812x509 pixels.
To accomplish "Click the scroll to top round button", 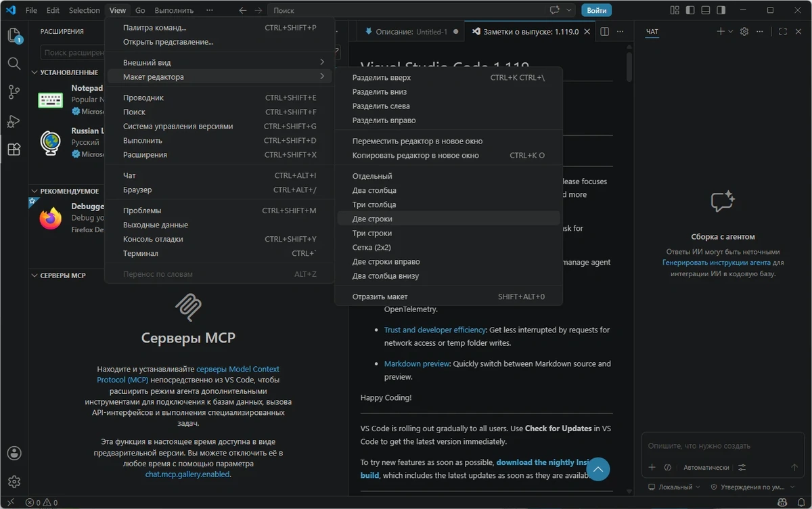I will coord(597,469).
